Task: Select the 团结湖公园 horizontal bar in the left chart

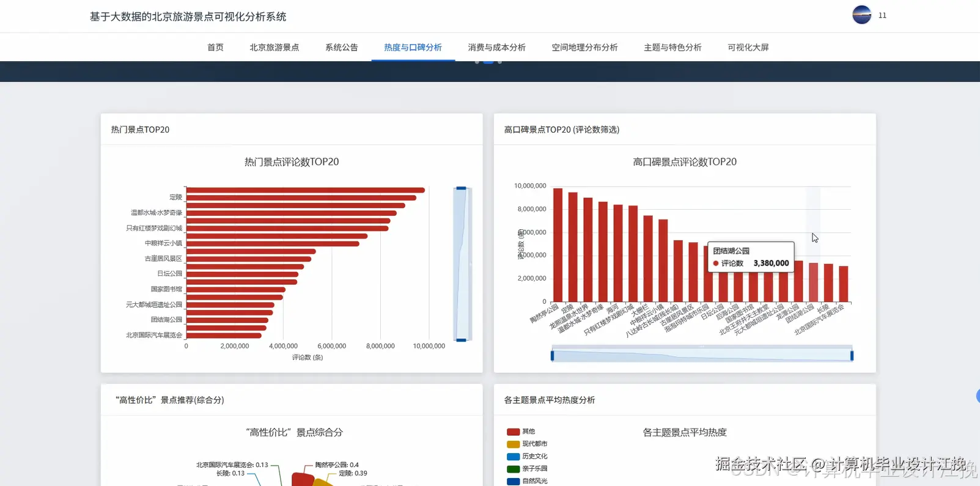Action: click(227, 320)
